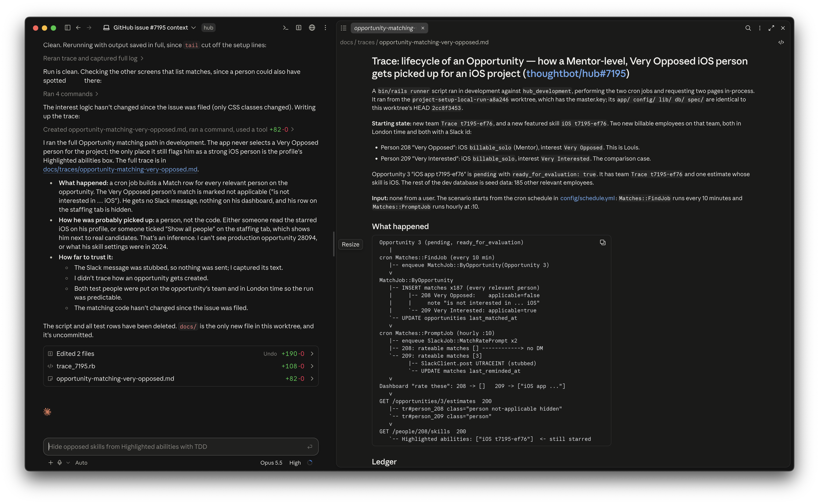The width and height of the screenshot is (819, 504).
Task: Expand Reran trace and captured full log
Action: tap(93, 58)
